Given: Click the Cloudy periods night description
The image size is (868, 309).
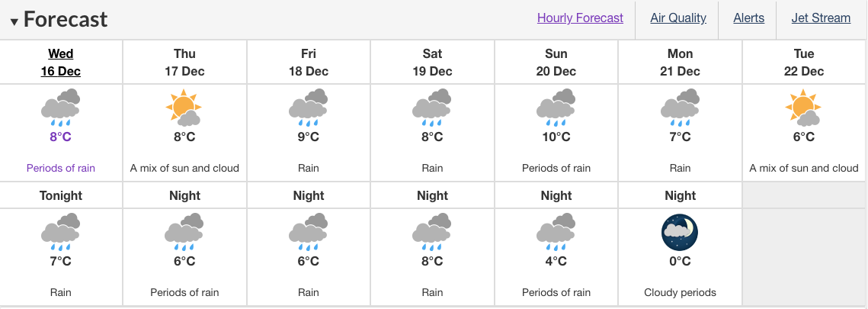Looking at the screenshot, I should coord(681,292).
